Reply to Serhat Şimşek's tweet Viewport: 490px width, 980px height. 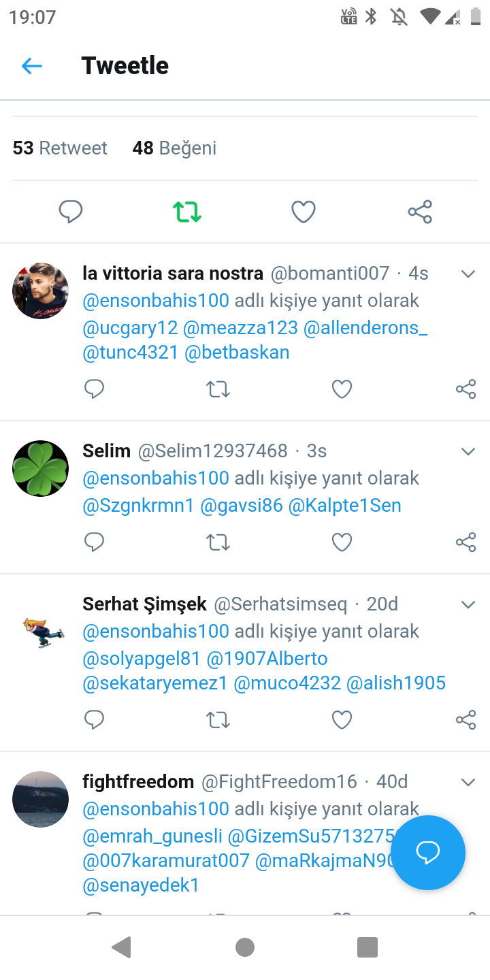pyautogui.click(x=94, y=719)
